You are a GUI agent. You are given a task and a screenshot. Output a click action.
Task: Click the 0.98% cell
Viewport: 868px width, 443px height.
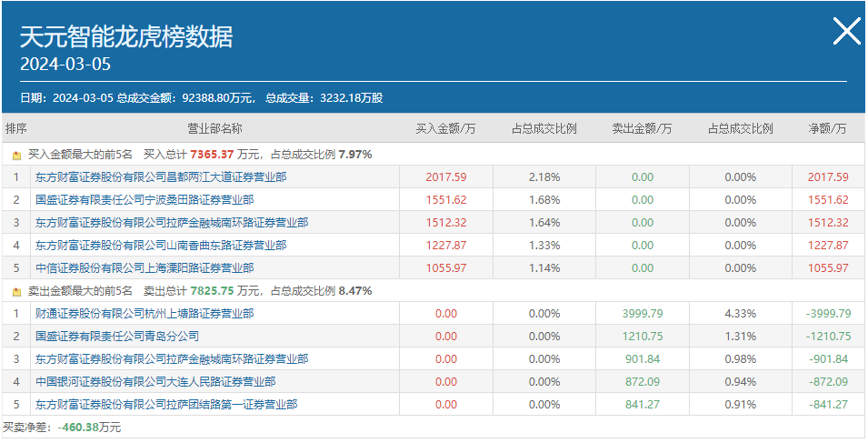tap(741, 358)
